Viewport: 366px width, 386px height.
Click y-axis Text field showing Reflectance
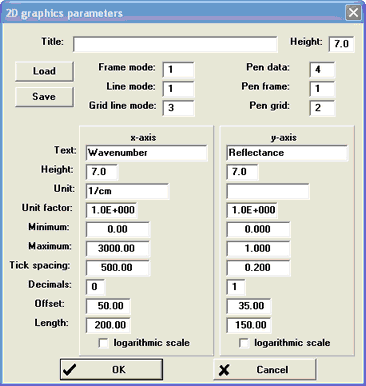click(x=287, y=153)
